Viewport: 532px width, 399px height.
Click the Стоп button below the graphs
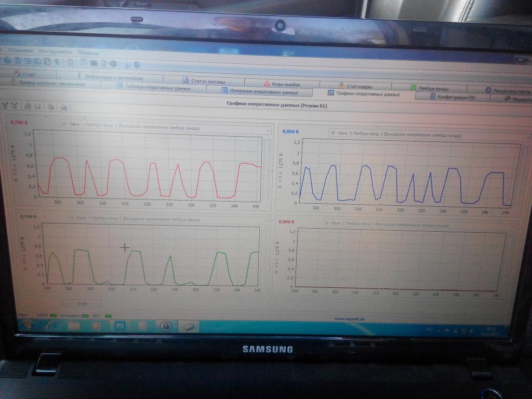(x=83, y=303)
